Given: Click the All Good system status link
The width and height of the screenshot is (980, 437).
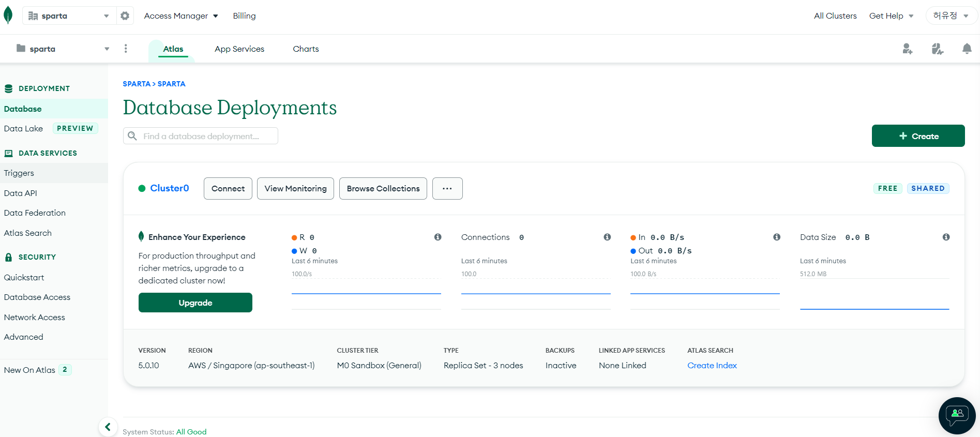Looking at the screenshot, I should tap(191, 432).
